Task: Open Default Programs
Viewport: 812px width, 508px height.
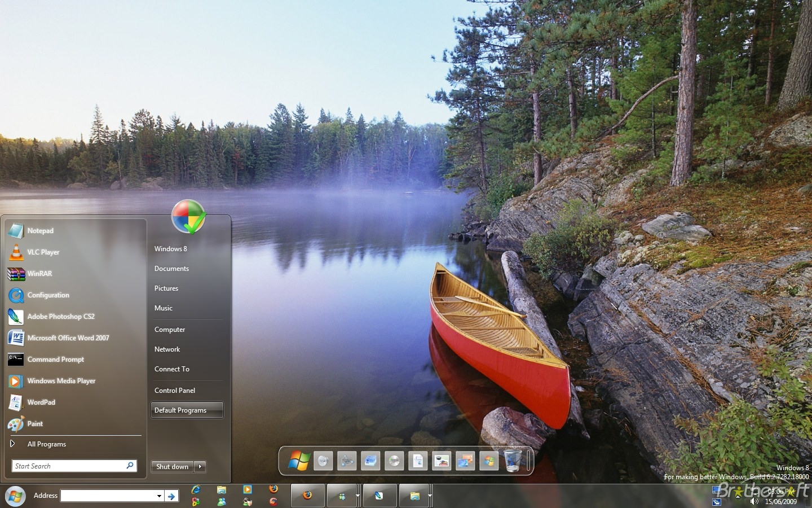Action: (180, 410)
